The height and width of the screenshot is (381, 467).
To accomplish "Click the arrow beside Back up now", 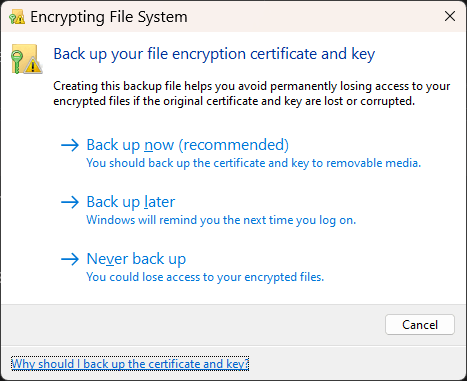I will (x=70, y=145).
